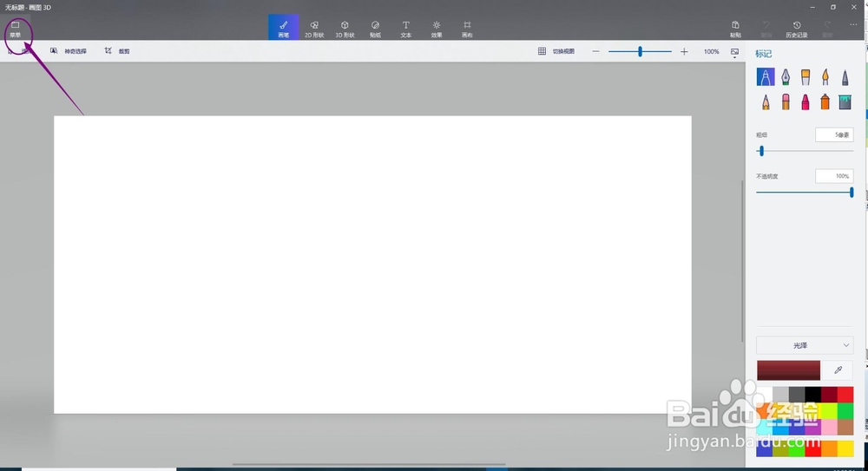The width and height of the screenshot is (868, 471).
Task: Select the 画笔 (Brushes) tab
Action: click(284, 28)
